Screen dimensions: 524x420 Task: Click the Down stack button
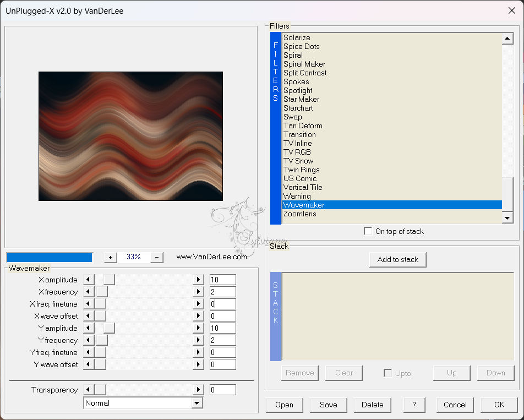496,373
